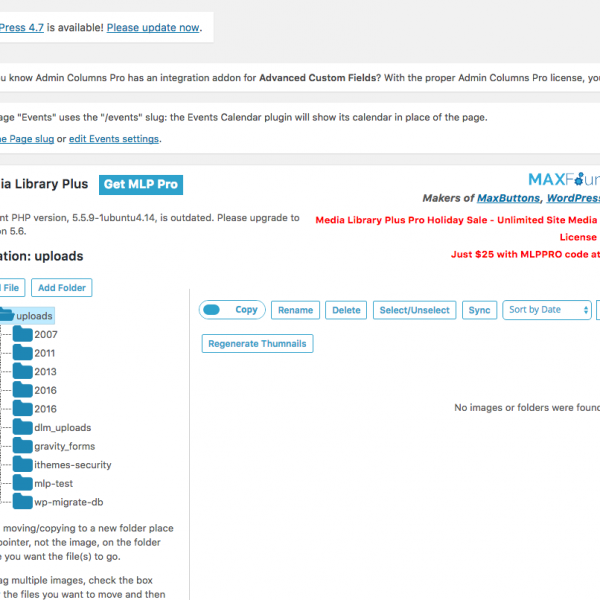Screen dimensions: 600x600
Task: Click the 2007 folder icon
Action: 23,334
